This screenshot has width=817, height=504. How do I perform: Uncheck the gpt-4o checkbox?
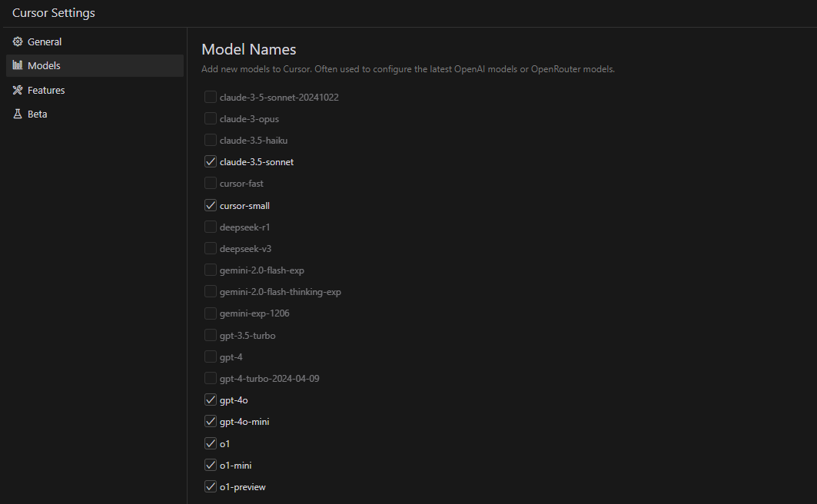coord(211,400)
